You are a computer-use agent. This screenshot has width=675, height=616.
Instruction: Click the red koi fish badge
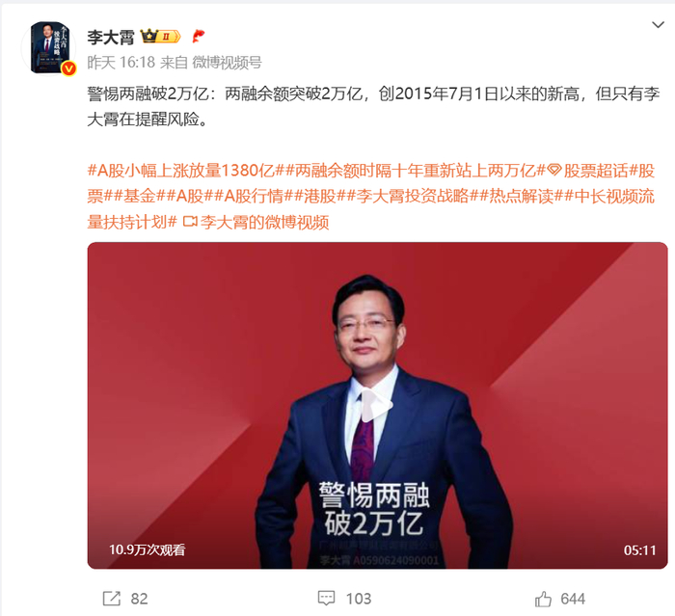[198, 37]
